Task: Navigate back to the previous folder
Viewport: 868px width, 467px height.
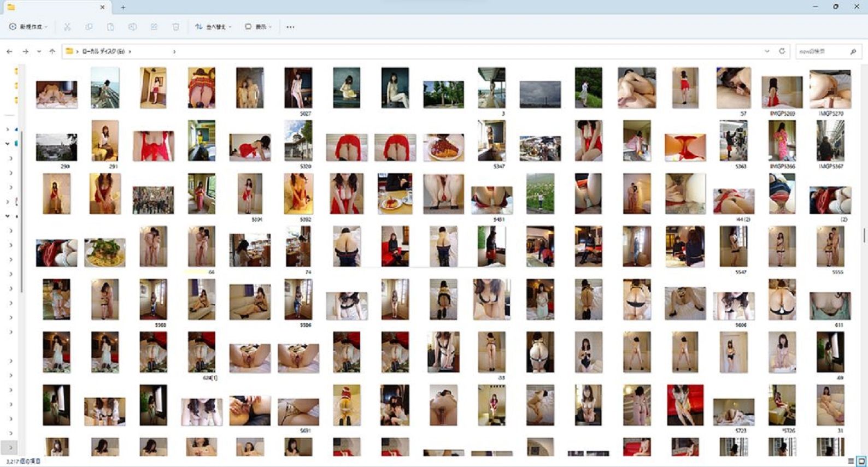Action: 9,51
